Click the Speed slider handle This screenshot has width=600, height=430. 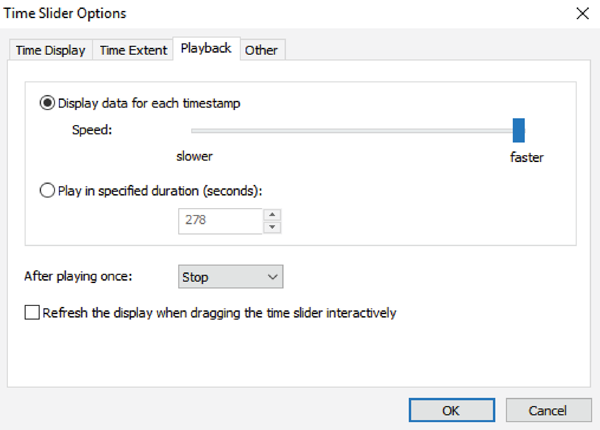[519, 130]
